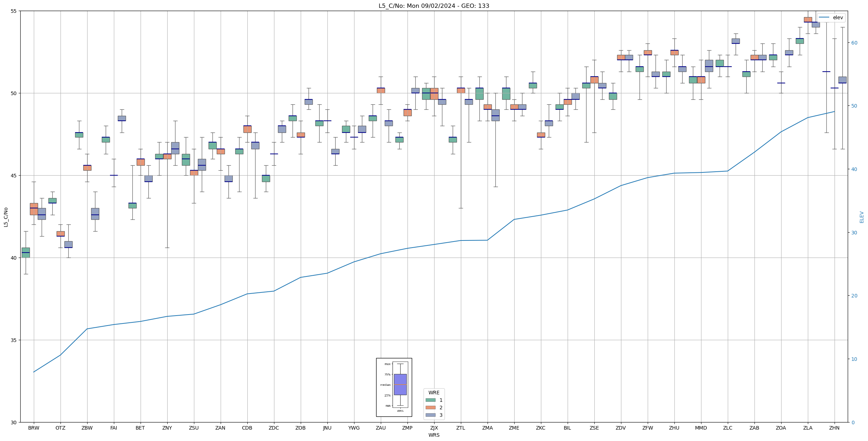The width and height of the screenshot is (868, 441).
Task: Click the WRE legend title
Action: (x=434, y=393)
